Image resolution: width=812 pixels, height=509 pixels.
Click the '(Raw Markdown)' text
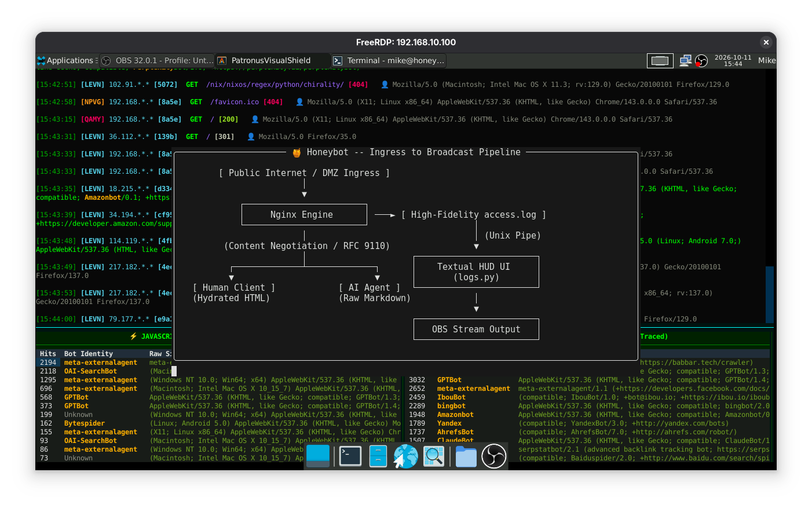374,298
